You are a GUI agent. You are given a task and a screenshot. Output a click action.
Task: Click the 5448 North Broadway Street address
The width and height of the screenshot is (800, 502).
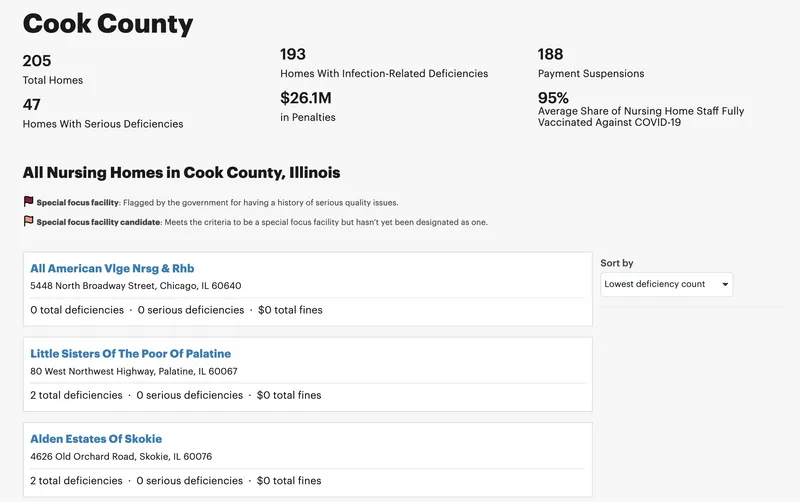click(x=136, y=286)
